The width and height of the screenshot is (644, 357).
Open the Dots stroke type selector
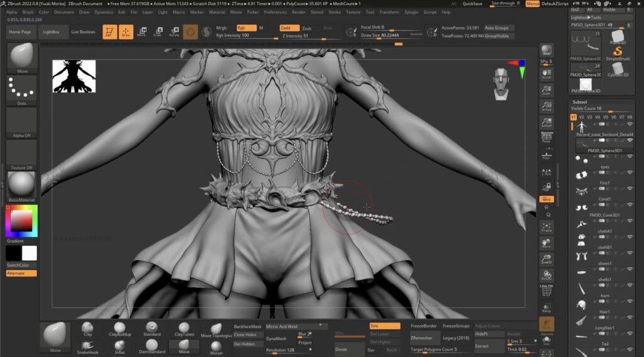[x=21, y=91]
